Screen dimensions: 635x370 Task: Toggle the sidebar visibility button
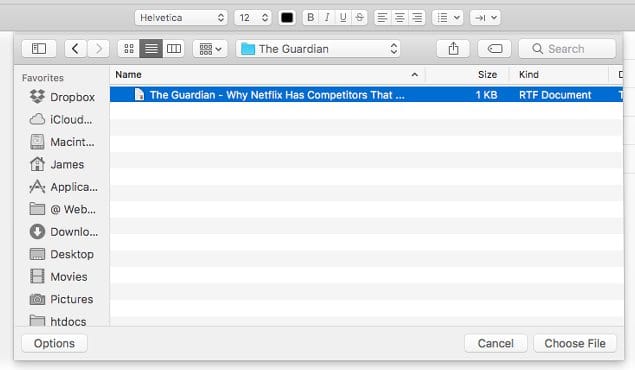[x=39, y=49]
